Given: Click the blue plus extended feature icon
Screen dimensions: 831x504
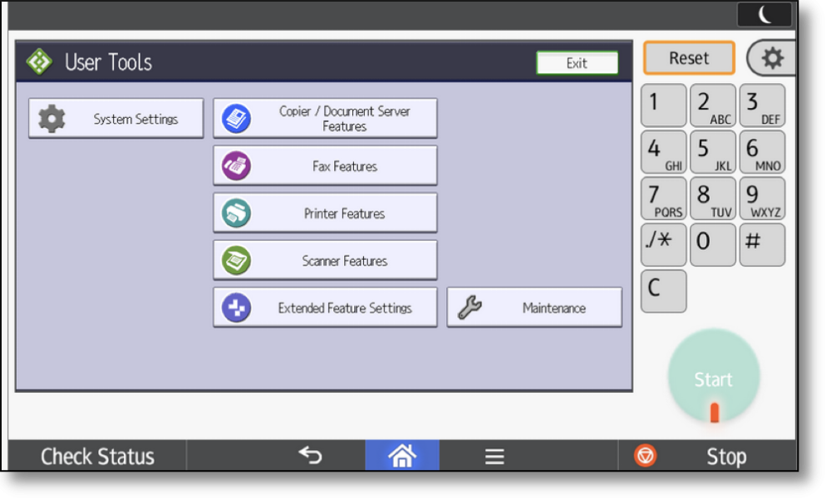Looking at the screenshot, I should tap(236, 307).
